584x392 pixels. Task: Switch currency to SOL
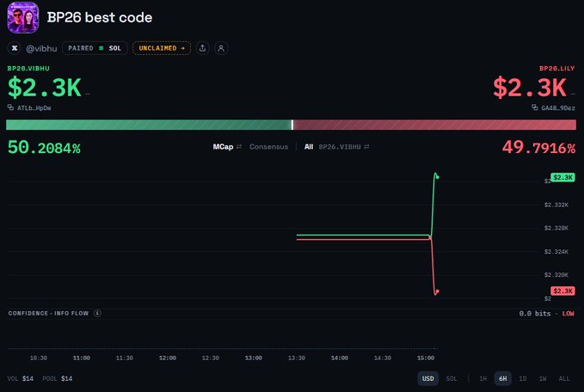451,378
